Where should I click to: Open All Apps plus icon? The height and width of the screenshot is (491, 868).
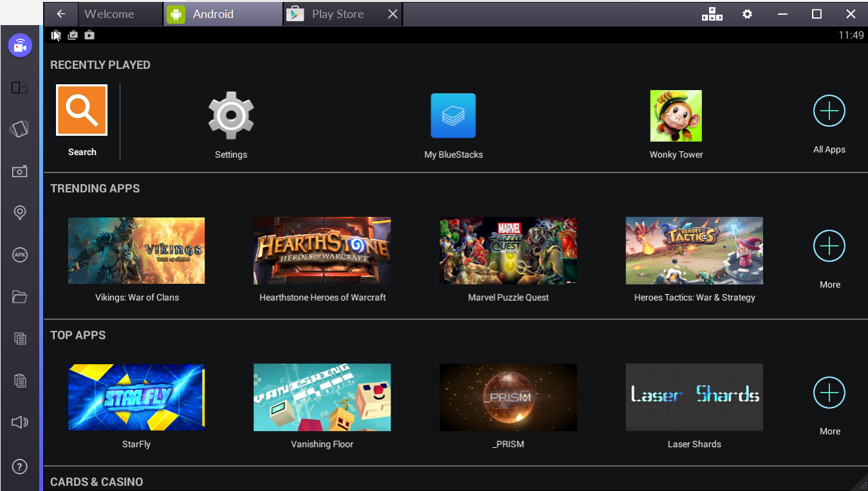coord(829,111)
